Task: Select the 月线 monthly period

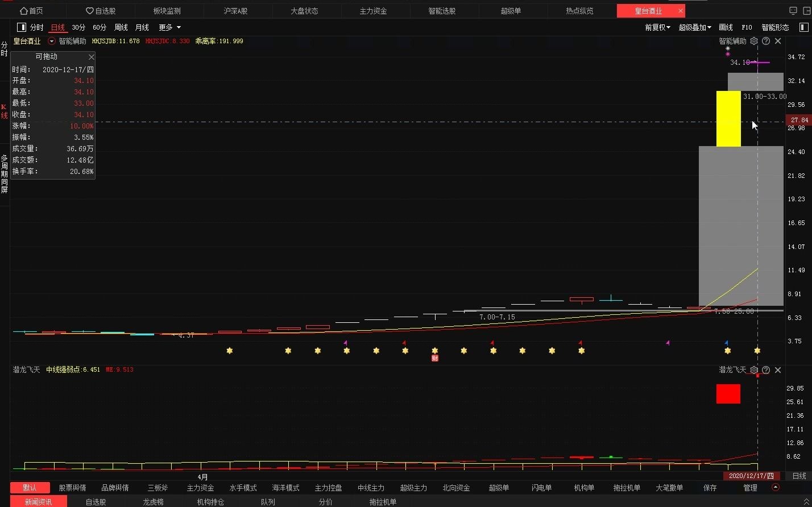Action: click(x=142, y=27)
